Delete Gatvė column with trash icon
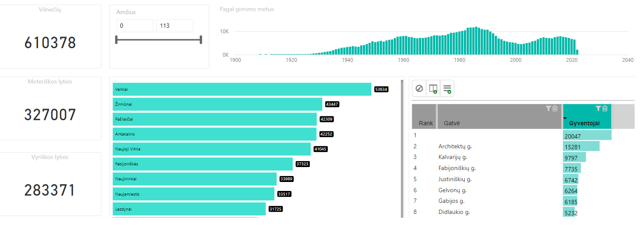Screen dimensions: 644x228 [555, 109]
